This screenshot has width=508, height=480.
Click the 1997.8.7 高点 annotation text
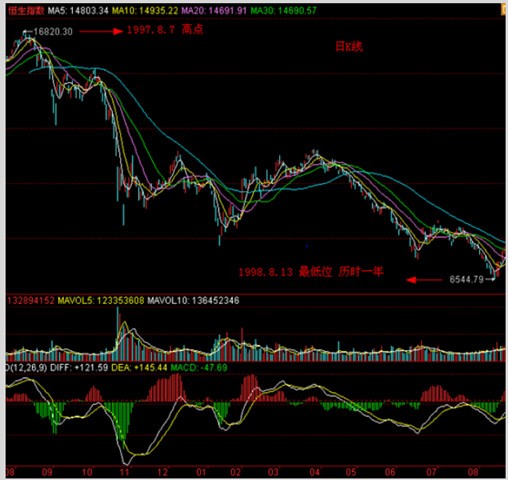(165, 30)
